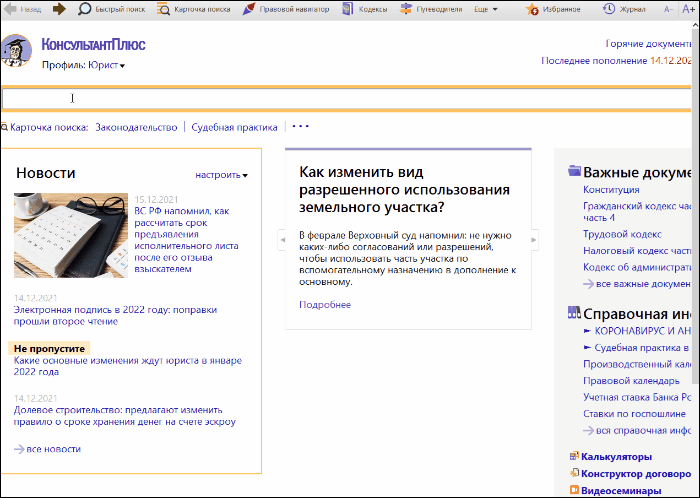Image resolution: width=700 pixels, height=498 pixels.
Task: Click the Последнее пополнение link
Action: point(616,61)
